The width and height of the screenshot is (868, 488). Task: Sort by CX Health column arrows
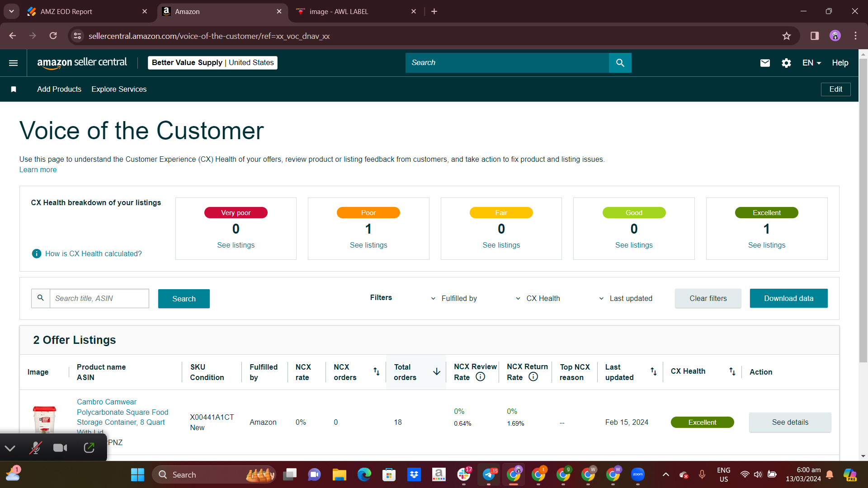click(x=732, y=371)
